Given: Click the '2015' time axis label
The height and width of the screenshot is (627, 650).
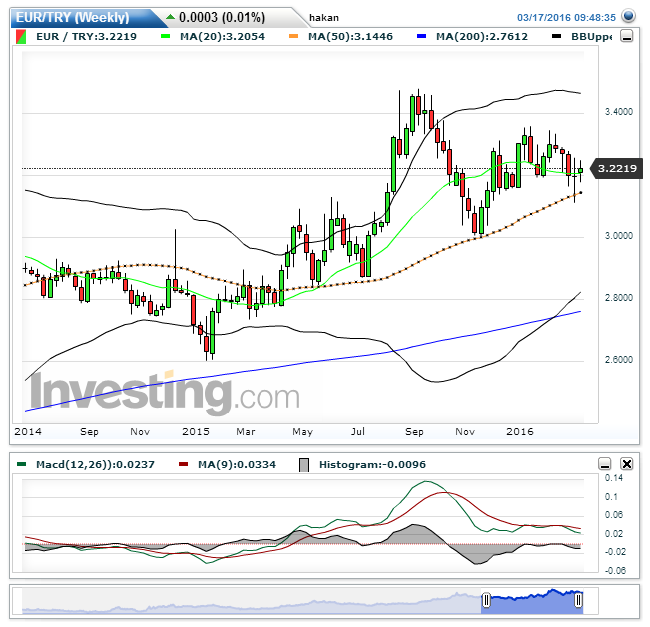Looking at the screenshot, I should pos(196,431).
